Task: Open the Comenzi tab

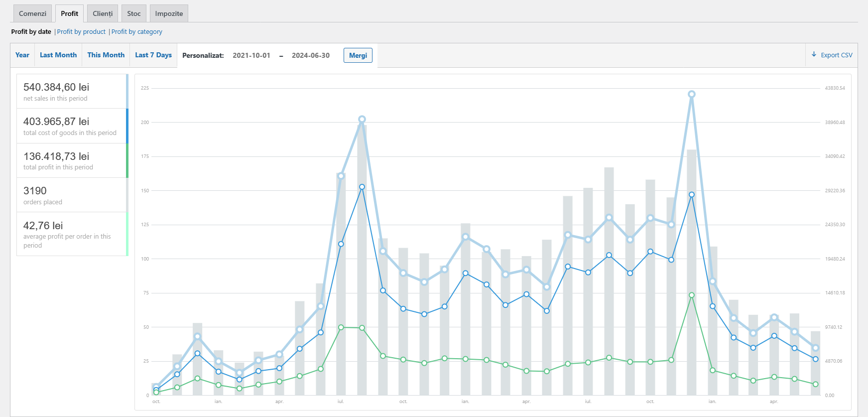Action: click(32, 13)
